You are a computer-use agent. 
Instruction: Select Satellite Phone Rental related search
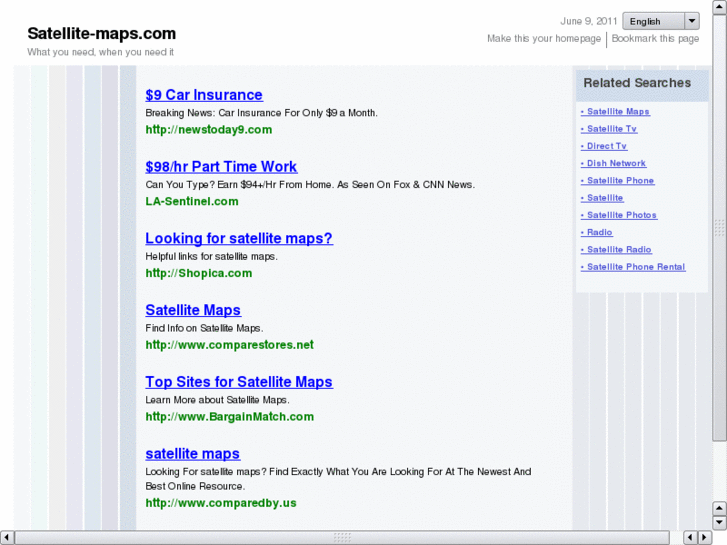(633, 267)
